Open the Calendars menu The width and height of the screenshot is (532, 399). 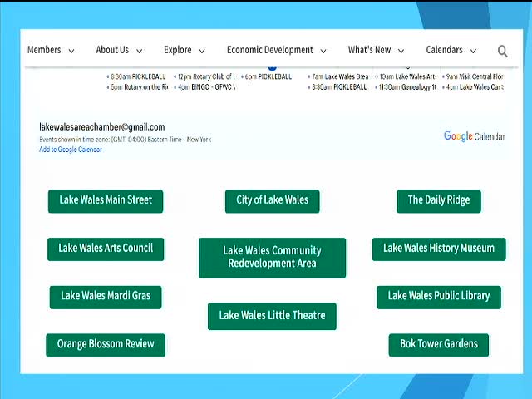[444, 50]
